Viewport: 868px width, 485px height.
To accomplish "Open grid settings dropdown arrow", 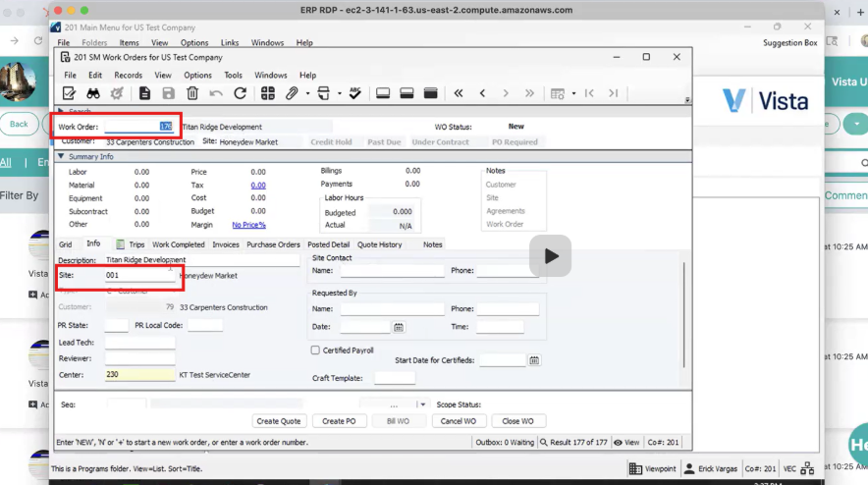I will [x=573, y=93].
